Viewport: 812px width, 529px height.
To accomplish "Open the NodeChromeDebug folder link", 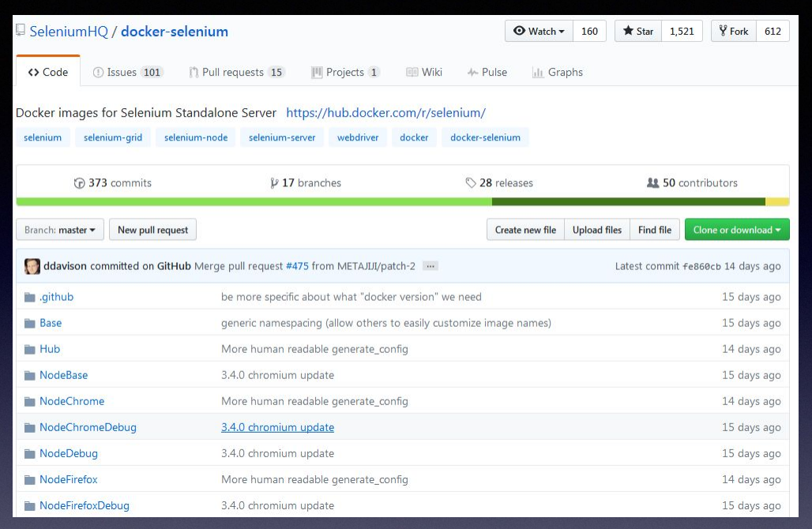I will (88, 428).
